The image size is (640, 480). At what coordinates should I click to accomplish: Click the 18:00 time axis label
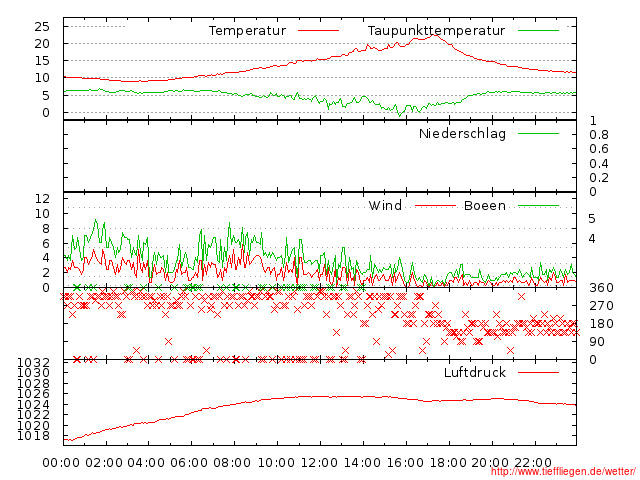coord(448,463)
